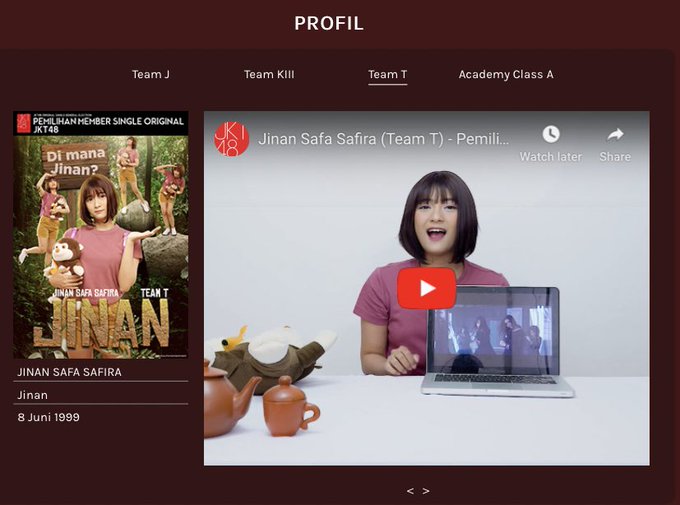Select the nickname text Jinan
The width and height of the screenshot is (680, 505).
pos(33,395)
